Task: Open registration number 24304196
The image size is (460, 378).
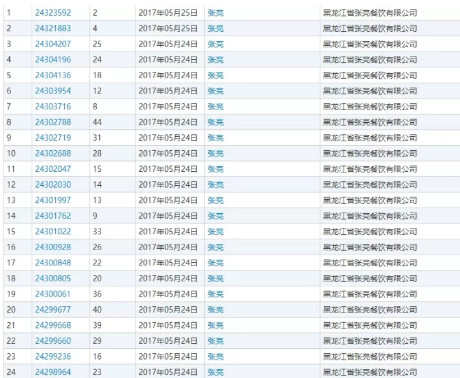Action: click(53, 60)
